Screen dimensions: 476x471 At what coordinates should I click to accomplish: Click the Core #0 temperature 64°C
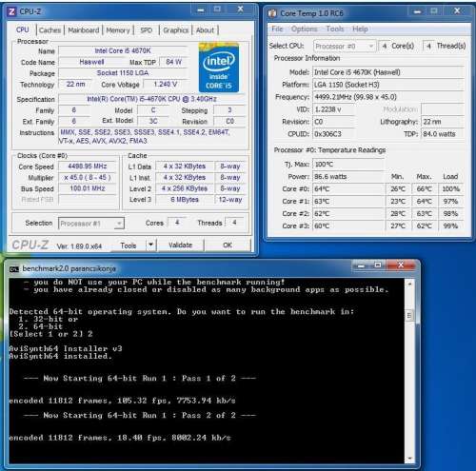[x=348, y=189]
